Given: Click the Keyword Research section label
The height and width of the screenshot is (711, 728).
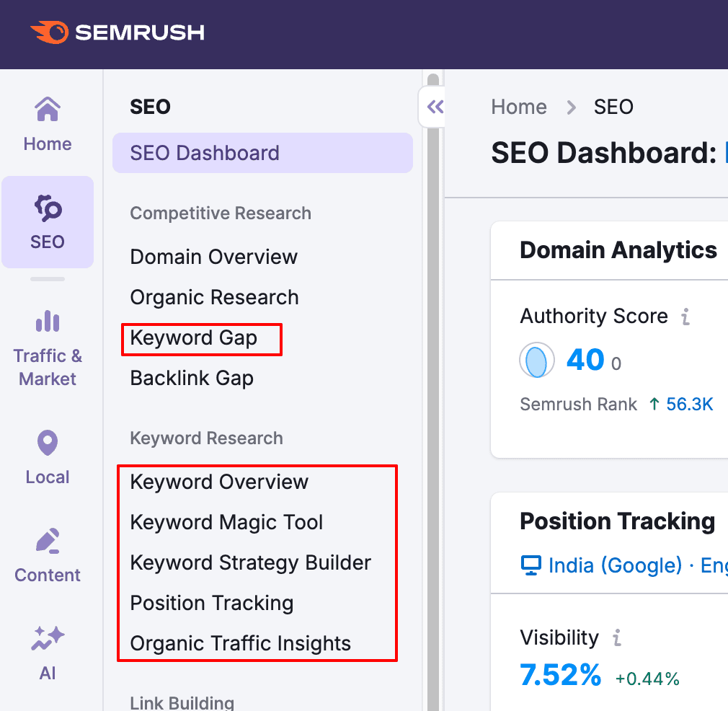Looking at the screenshot, I should pos(206,438).
